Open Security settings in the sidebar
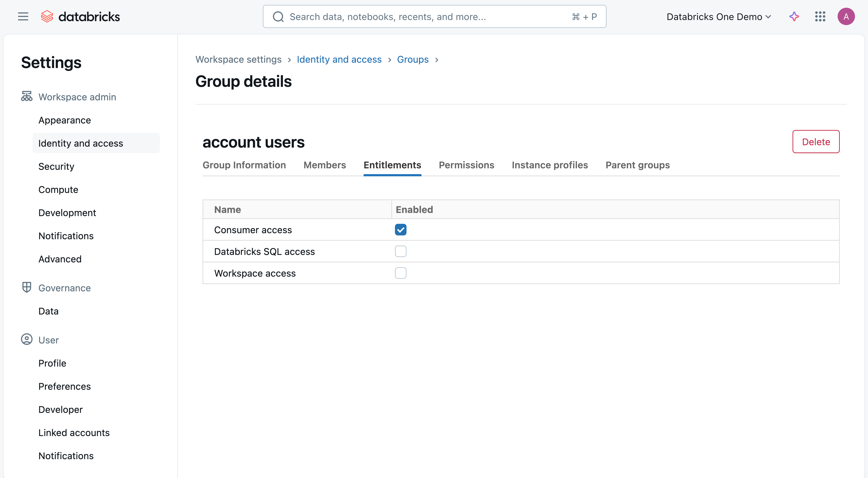Image resolution: width=868 pixels, height=478 pixels. [56, 166]
